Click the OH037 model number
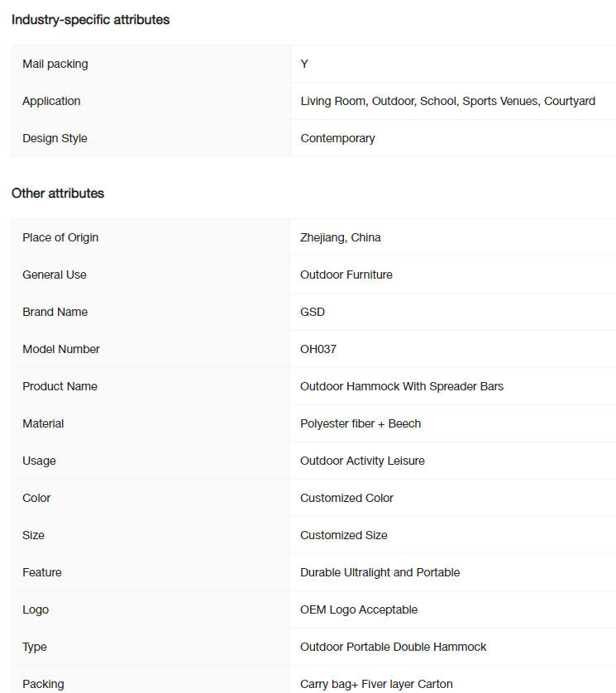The height and width of the screenshot is (693, 616). [x=318, y=349]
